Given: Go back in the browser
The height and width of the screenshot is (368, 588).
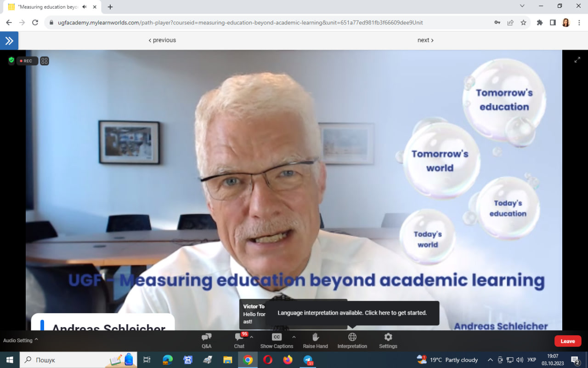Looking at the screenshot, I should point(9,23).
